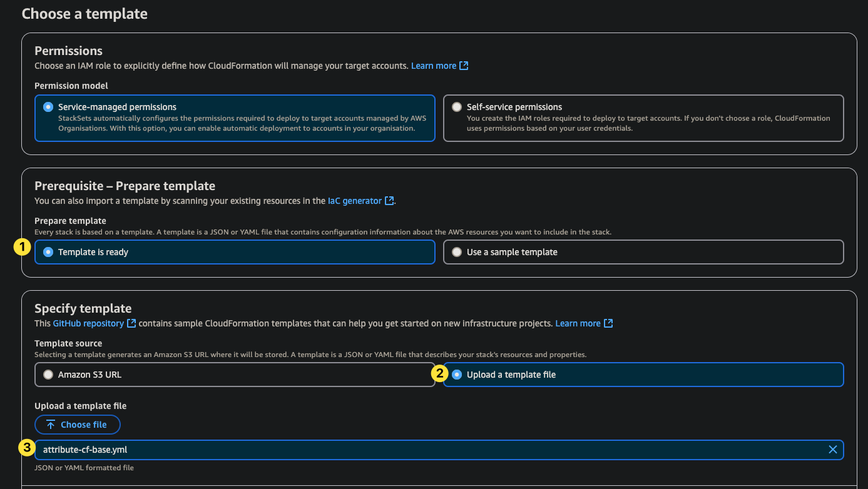Click the attribute-cf-base.yml file field

tap(439, 450)
